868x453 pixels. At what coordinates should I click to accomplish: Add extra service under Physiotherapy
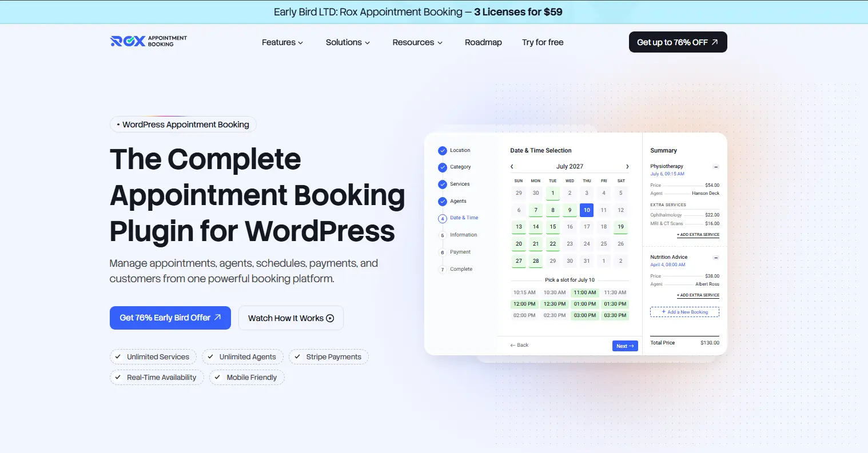coord(698,235)
